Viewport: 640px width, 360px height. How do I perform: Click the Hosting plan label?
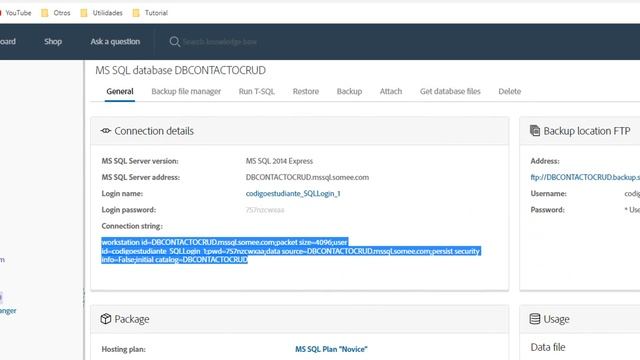coord(123,349)
